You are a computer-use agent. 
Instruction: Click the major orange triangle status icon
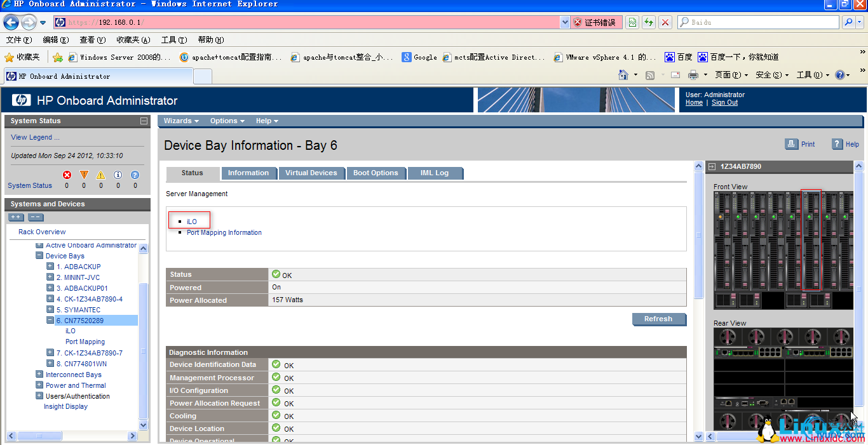click(x=84, y=175)
